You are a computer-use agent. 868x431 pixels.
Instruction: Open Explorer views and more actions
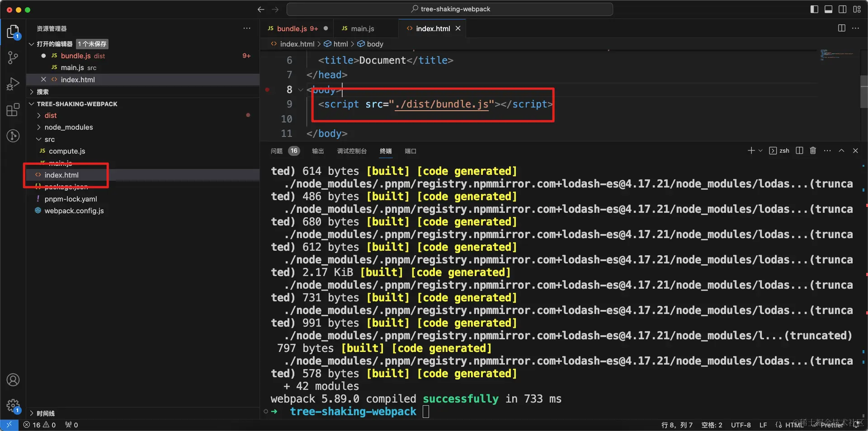(x=247, y=28)
